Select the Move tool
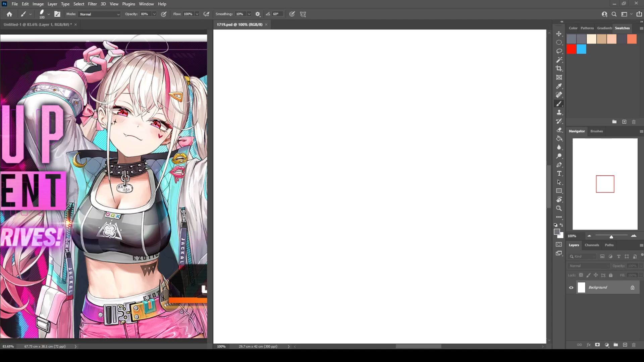 (x=559, y=34)
